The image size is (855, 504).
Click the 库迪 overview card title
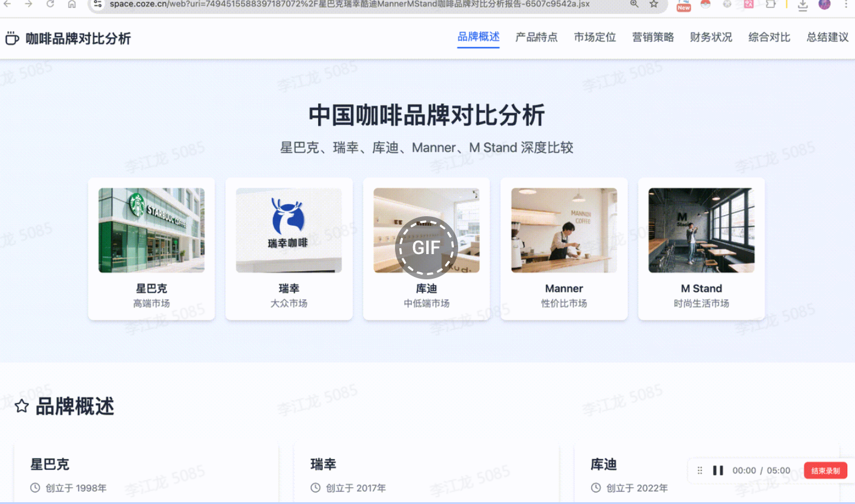[604, 464]
